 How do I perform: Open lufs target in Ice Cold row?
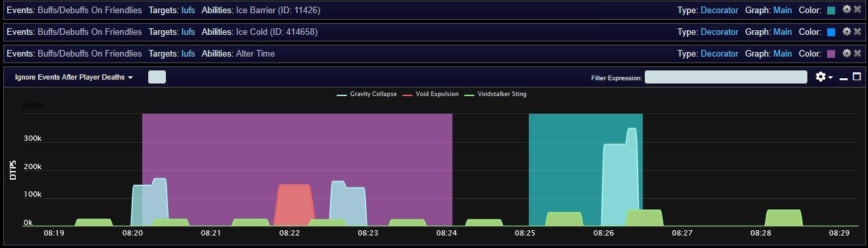188,32
